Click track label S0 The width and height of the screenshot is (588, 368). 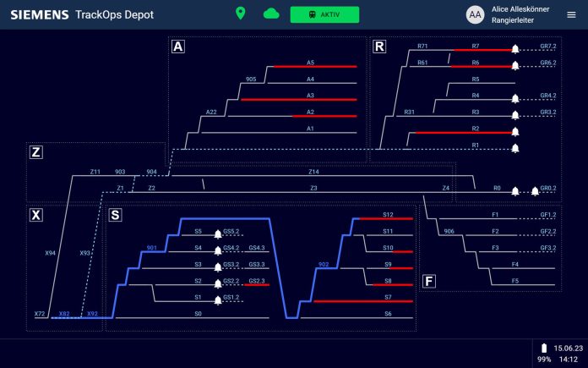pos(198,314)
